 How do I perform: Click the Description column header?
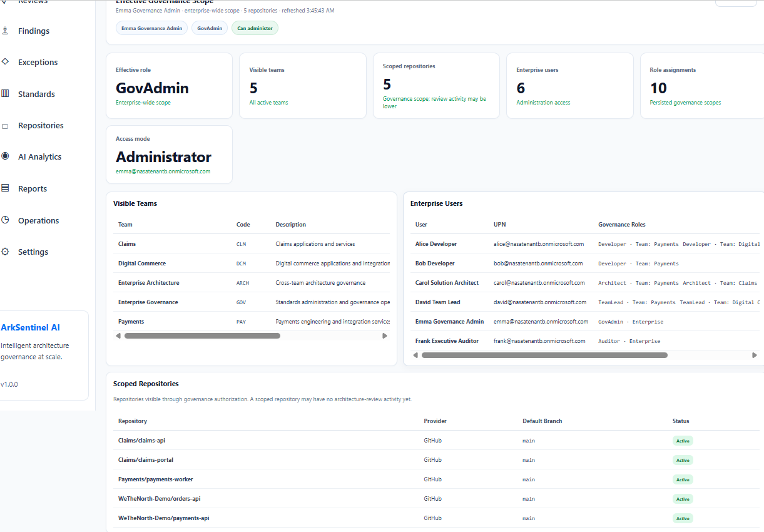[x=291, y=225]
